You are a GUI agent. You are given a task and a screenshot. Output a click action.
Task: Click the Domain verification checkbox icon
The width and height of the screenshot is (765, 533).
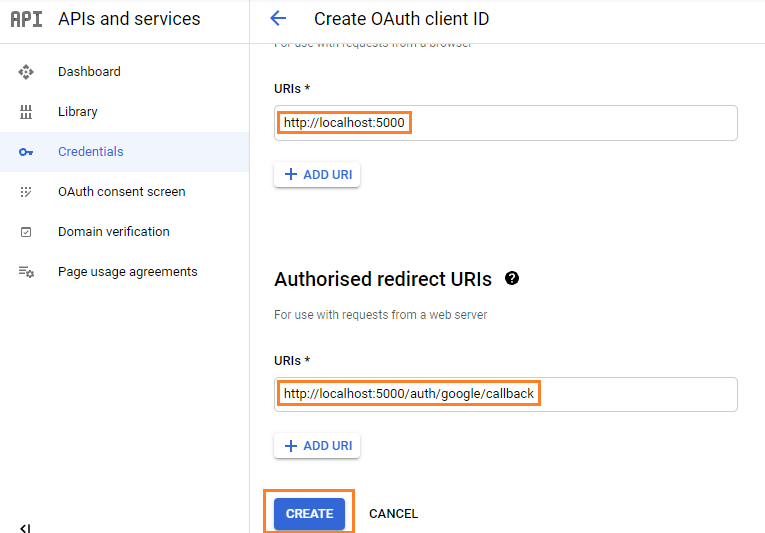tap(26, 232)
